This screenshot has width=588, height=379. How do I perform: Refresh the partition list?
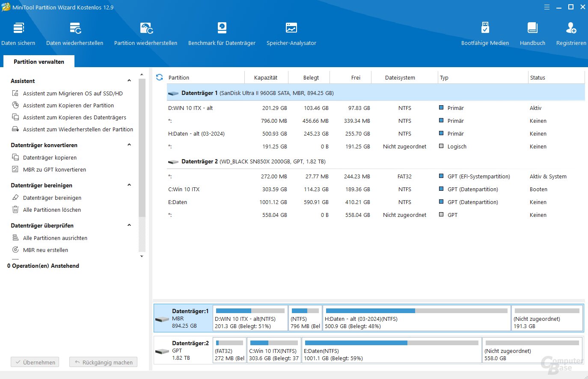click(159, 77)
